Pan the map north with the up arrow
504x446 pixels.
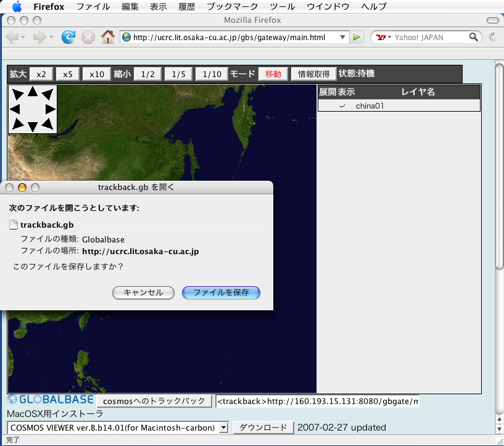33,91
